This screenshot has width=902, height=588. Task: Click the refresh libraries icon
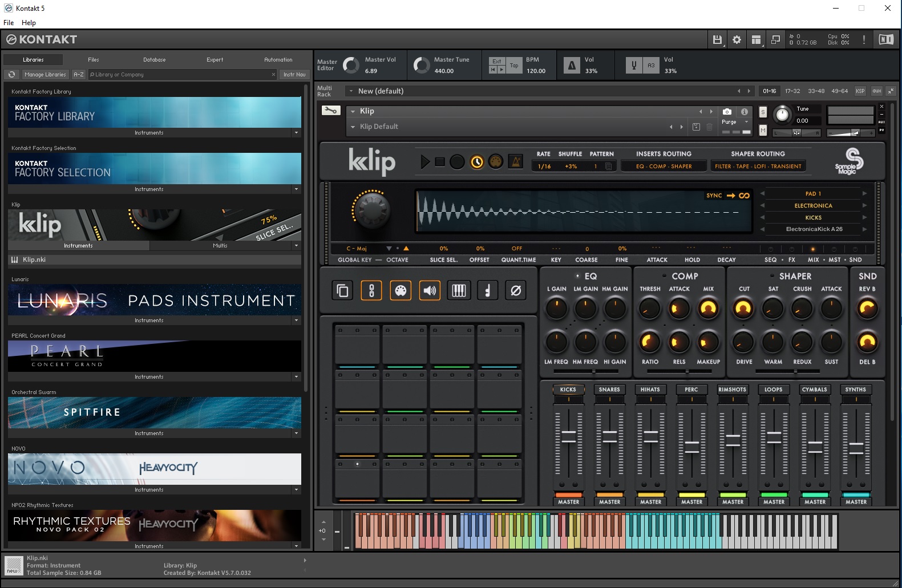point(11,74)
